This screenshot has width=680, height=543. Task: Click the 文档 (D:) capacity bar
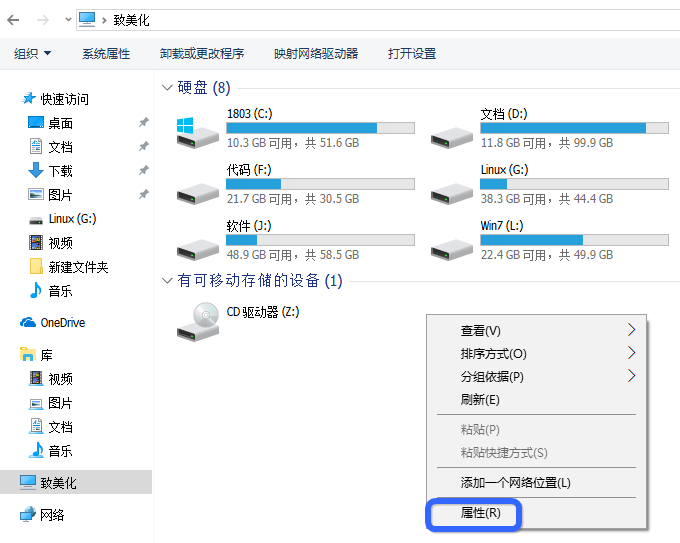point(574,128)
